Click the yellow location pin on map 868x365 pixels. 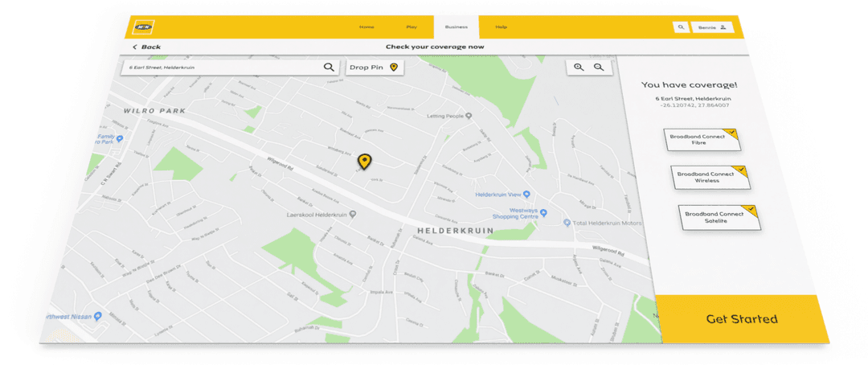(364, 161)
